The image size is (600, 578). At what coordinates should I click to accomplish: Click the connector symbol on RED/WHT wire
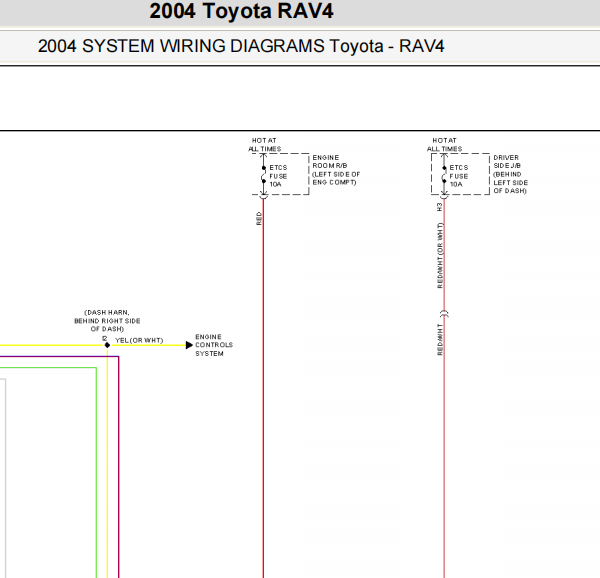pos(444,314)
